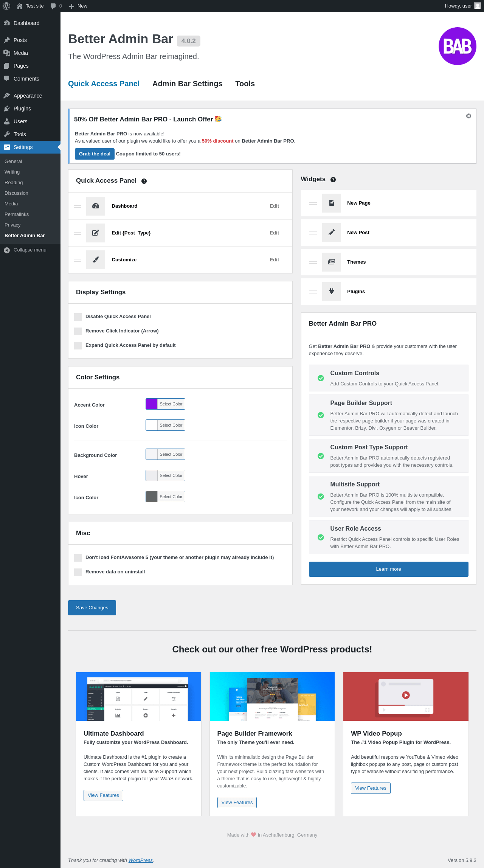Viewport: 484px width, 868px height.
Task: Click the Edit {Post_Type} pencil icon
Action: [x=96, y=233]
